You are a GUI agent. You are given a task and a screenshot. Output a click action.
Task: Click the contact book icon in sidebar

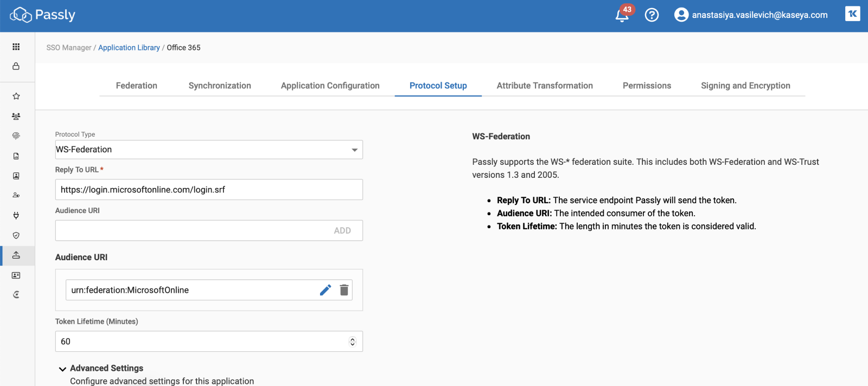click(x=16, y=176)
